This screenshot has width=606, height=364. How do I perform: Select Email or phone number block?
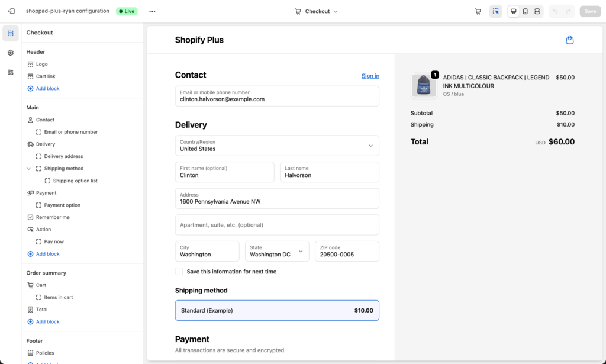click(x=71, y=132)
